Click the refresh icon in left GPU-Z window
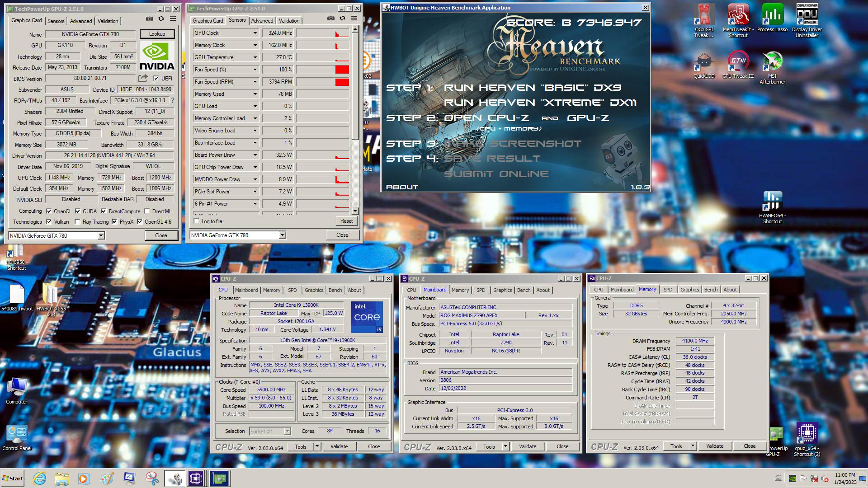 [161, 19]
